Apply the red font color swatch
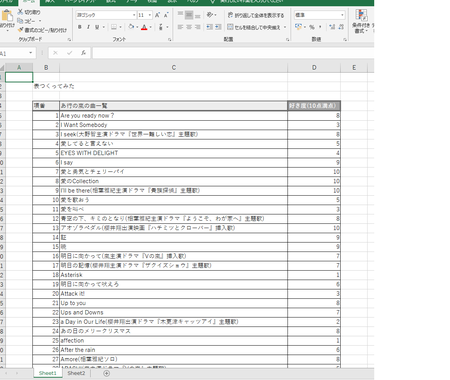The width and height of the screenshot is (450, 380). tap(144, 27)
